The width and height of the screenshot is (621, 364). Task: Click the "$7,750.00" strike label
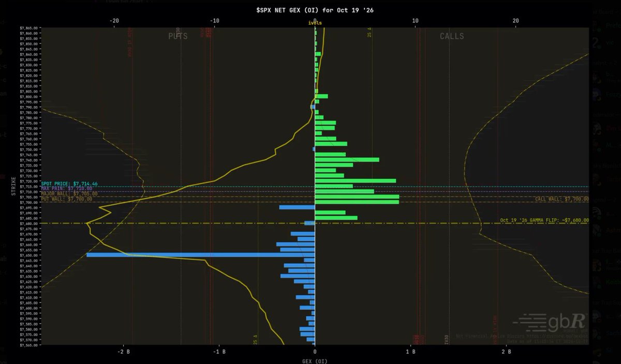28,149
